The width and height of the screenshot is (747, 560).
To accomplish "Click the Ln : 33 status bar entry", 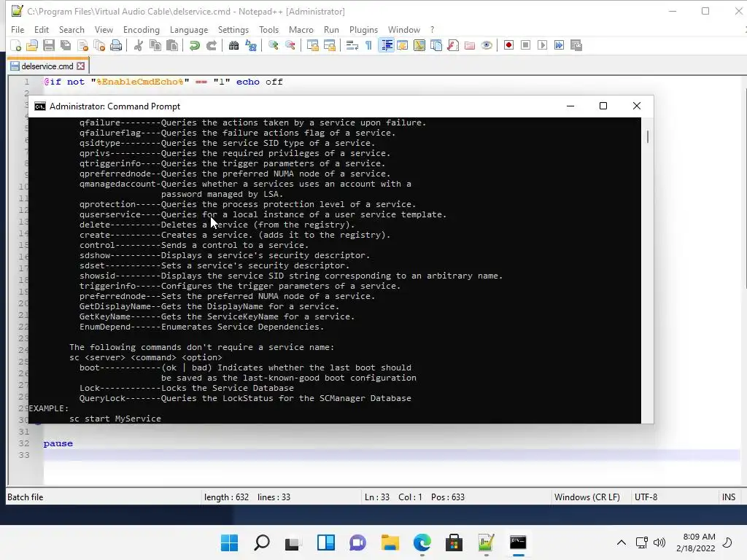I will [377, 497].
